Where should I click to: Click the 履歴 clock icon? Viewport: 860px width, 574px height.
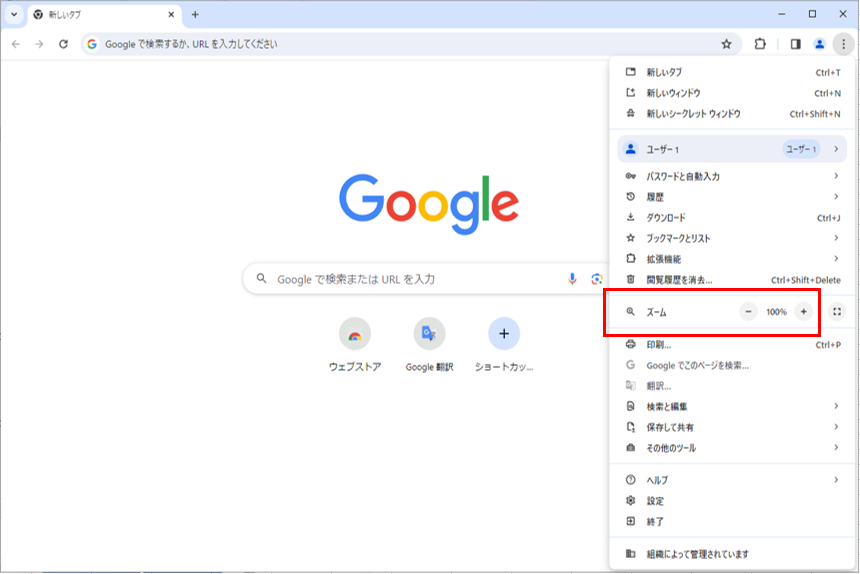click(631, 196)
